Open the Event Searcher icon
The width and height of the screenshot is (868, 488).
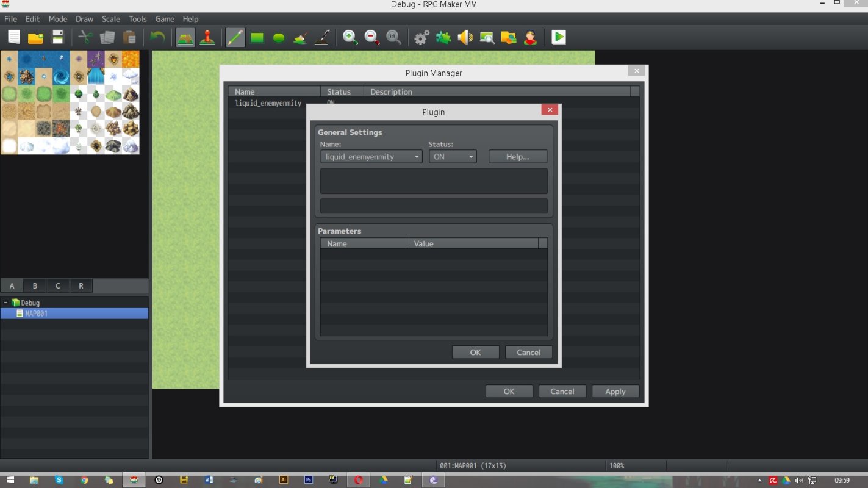tap(487, 37)
